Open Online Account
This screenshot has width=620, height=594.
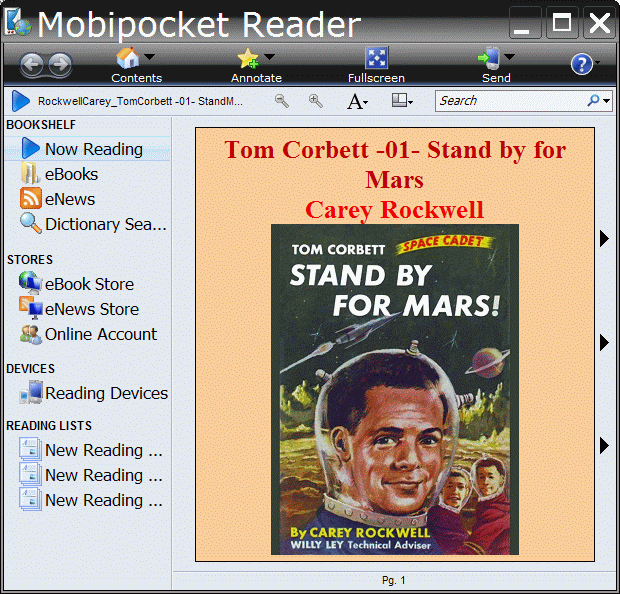[x=101, y=334]
